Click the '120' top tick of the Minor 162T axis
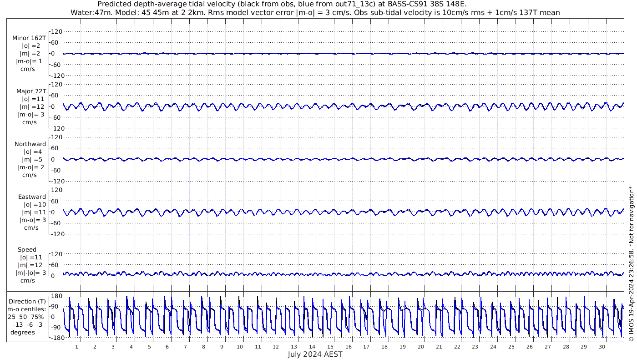Image resolution: width=637 pixels, height=364 pixels. click(x=56, y=31)
